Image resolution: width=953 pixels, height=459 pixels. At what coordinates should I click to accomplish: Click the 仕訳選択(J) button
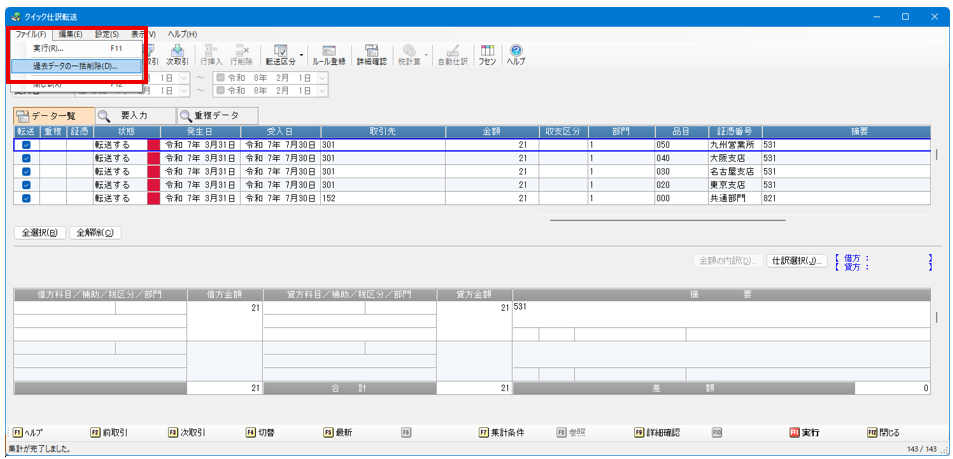(797, 261)
